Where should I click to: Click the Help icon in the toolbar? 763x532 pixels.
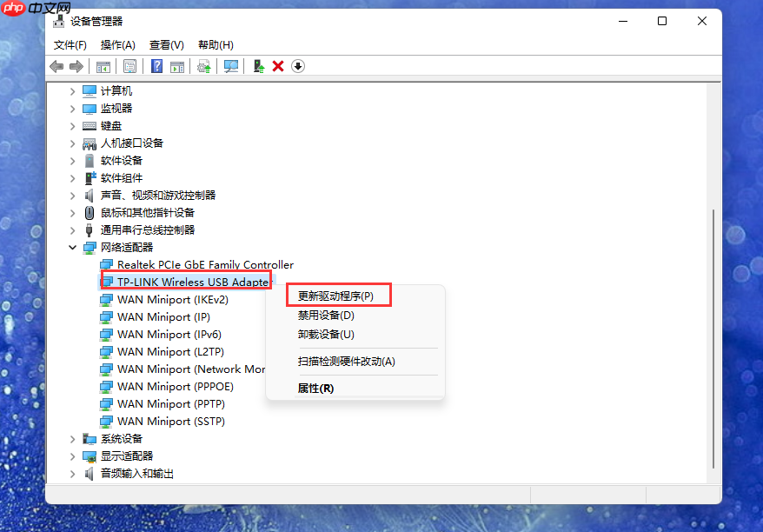(155, 65)
